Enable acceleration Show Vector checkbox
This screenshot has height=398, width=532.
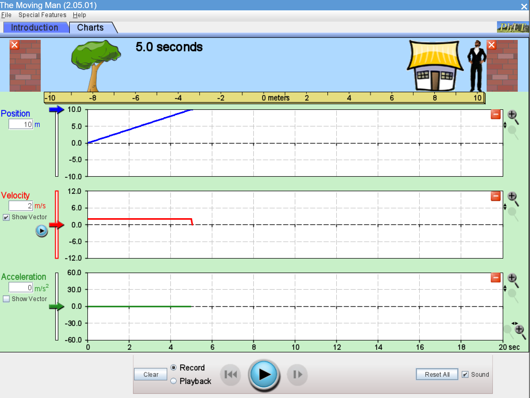[x=6, y=299]
